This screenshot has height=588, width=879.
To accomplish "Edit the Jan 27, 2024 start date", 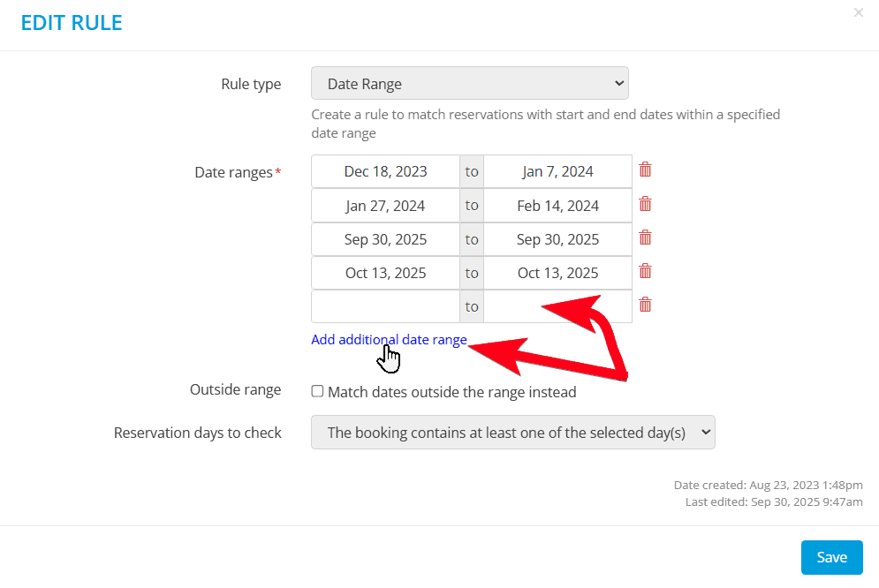I will click(385, 205).
